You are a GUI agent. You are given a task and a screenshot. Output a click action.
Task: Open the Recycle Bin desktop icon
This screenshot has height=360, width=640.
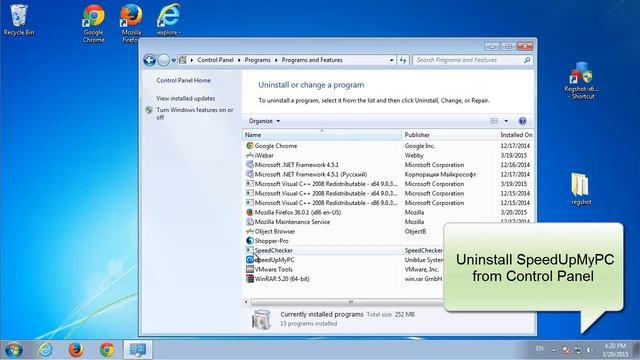click(18, 20)
